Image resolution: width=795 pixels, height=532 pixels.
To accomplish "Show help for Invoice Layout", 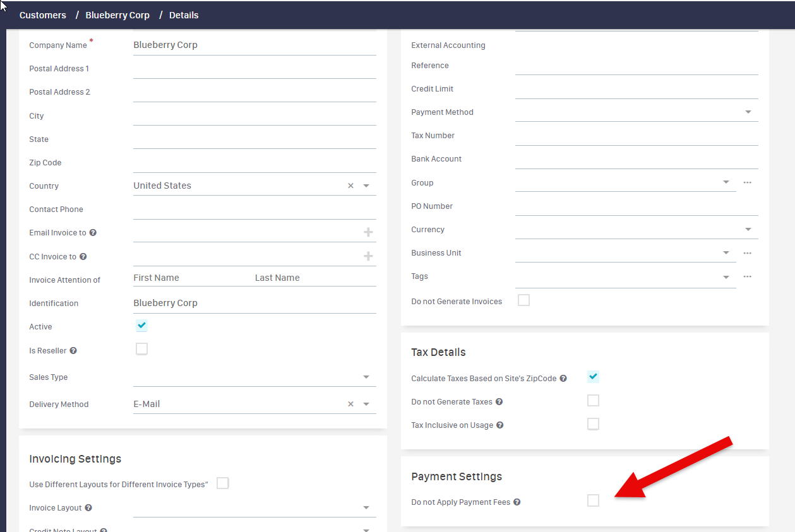I will (x=88, y=508).
